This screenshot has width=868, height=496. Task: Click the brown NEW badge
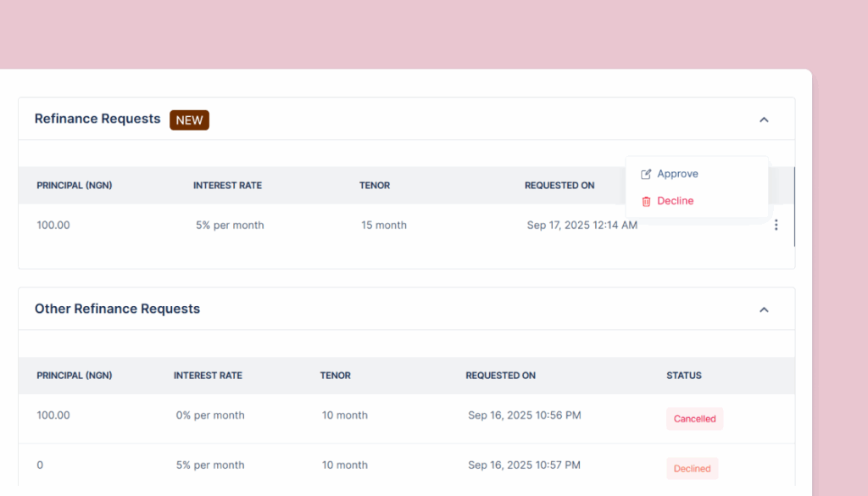pos(189,120)
